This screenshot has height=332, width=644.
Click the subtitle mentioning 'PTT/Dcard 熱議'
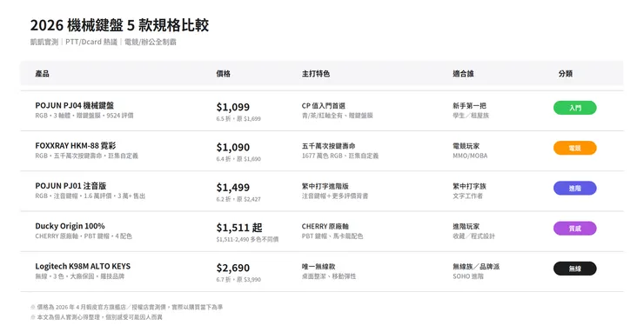pos(103,42)
